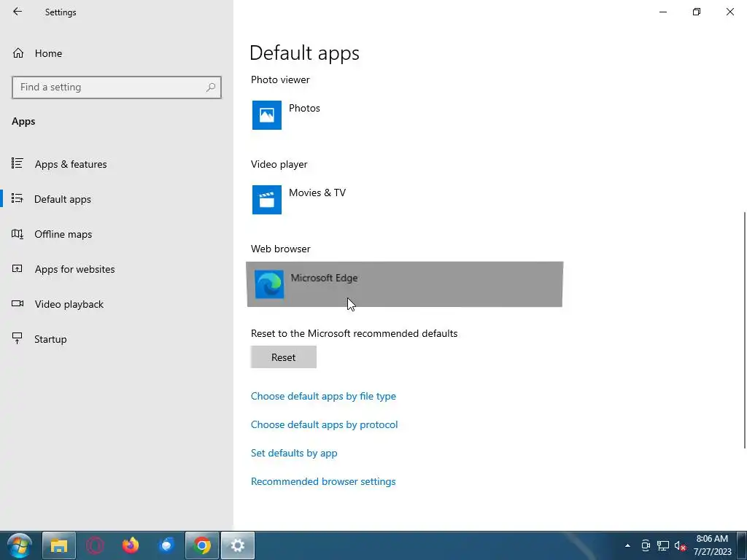Viewport: 747px width, 560px height.
Task: Launch Opera from the taskbar
Action: tap(95, 545)
